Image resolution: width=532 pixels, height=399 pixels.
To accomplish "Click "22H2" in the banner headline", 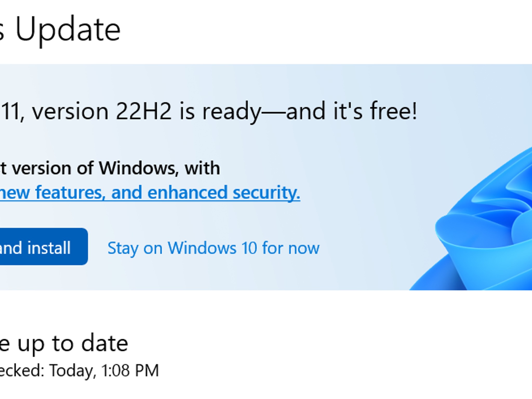I will pos(143,111).
